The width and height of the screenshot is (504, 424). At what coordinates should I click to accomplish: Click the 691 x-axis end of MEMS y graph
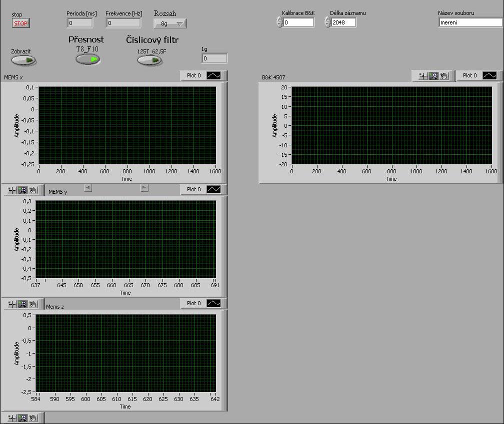coord(215,285)
